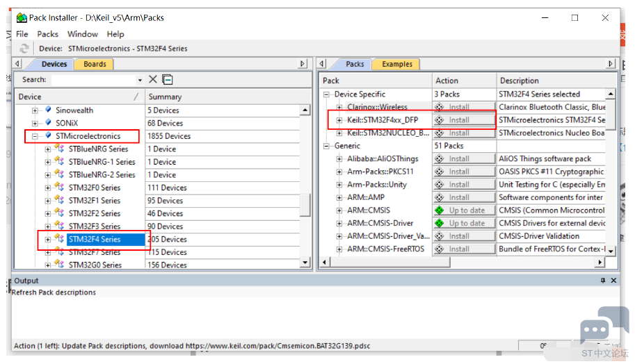Click the device list vertical scrollbar thumb
The width and height of the screenshot is (635, 364).
[x=306, y=205]
